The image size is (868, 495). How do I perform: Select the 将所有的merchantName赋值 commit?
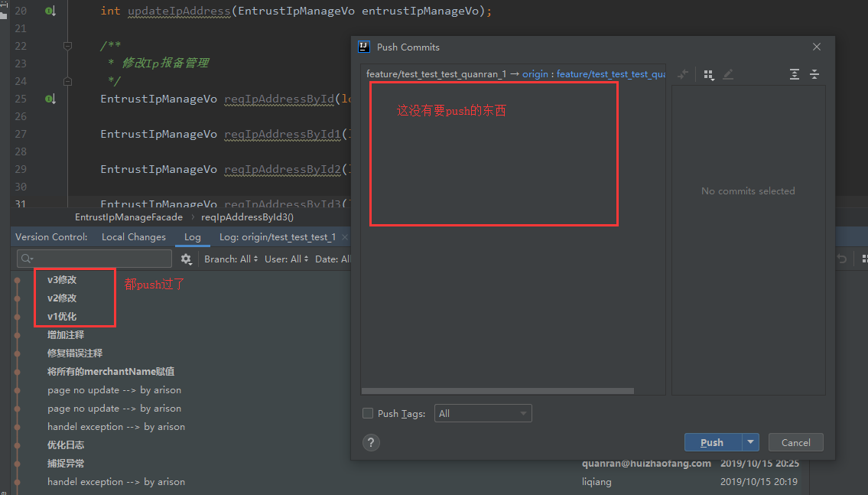pyautogui.click(x=111, y=371)
